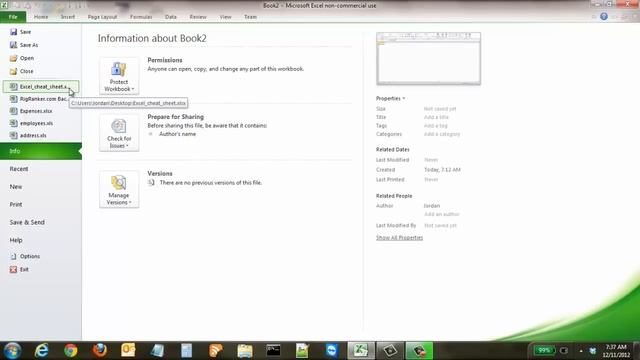Open TeamViewer from the taskbar
This screenshot has height=360, width=640.
[331, 351]
